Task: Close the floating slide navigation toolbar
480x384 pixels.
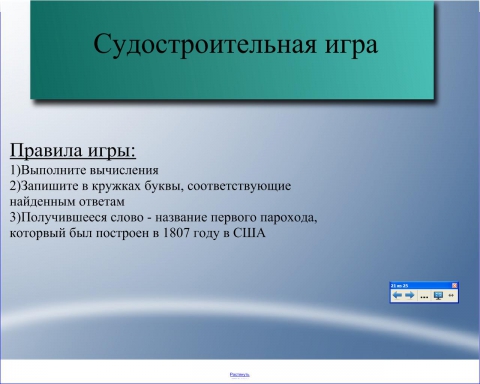Action: pyautogui.click(x=455, y=285)
